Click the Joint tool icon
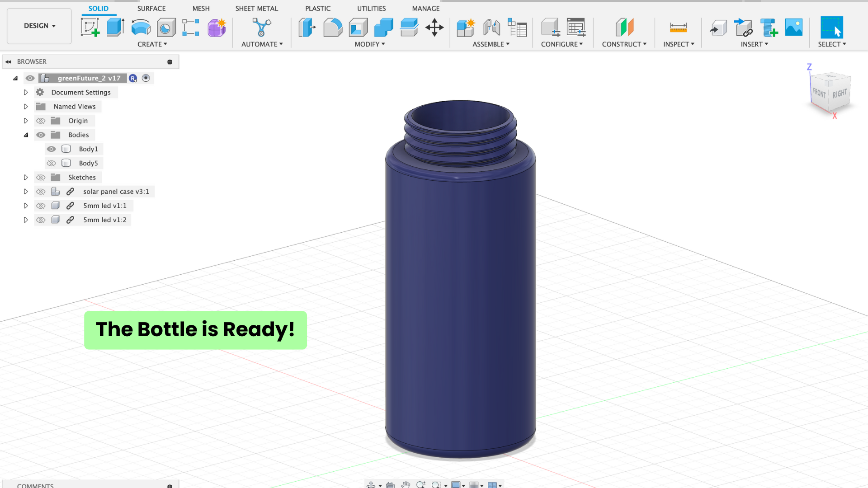Screen dimensions: 868x488 (x=491, y=28)
